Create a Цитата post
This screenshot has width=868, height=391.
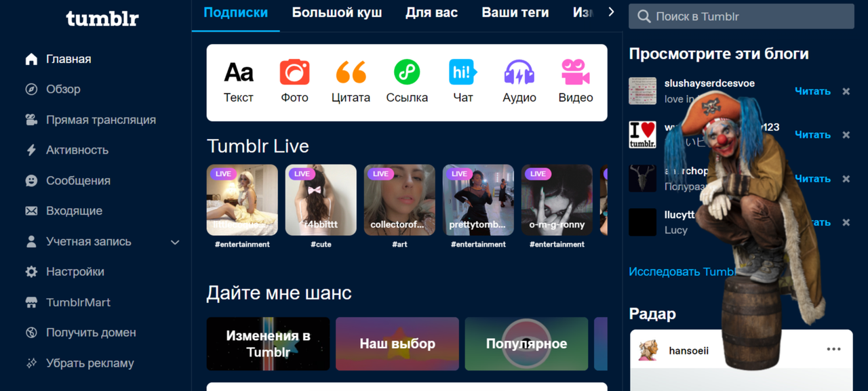click(x=351, y=82)
